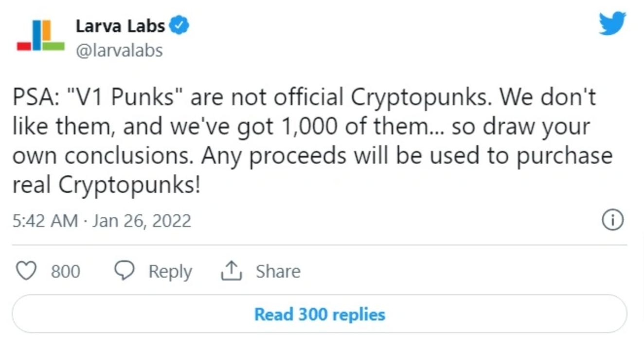This screenshot has height=338, width=644.
Task: Click the 800 likes count
Action: point(65,271)
